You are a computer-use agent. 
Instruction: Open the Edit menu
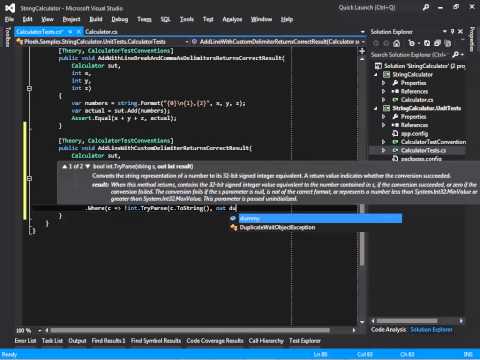(x=28, y=19)
